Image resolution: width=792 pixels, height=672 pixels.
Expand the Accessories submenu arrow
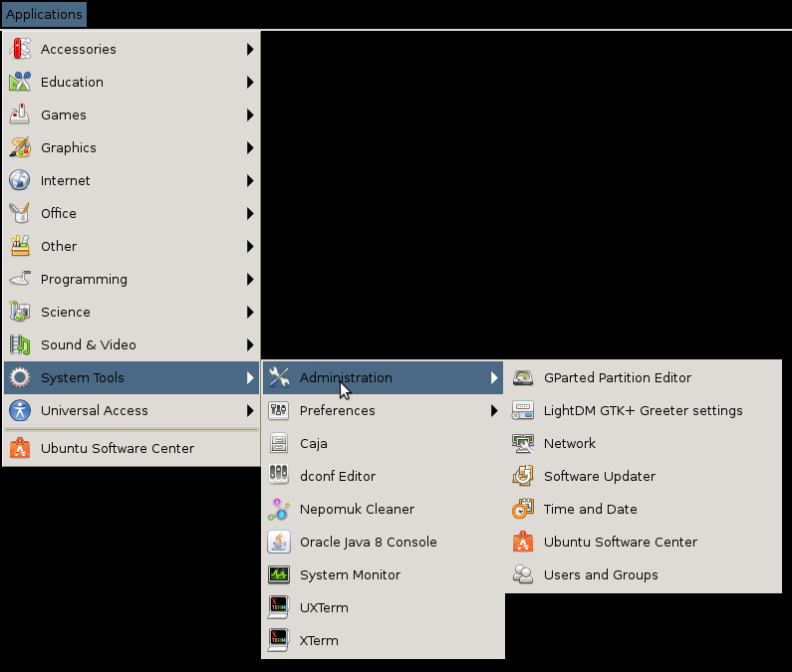coord(250,49)
